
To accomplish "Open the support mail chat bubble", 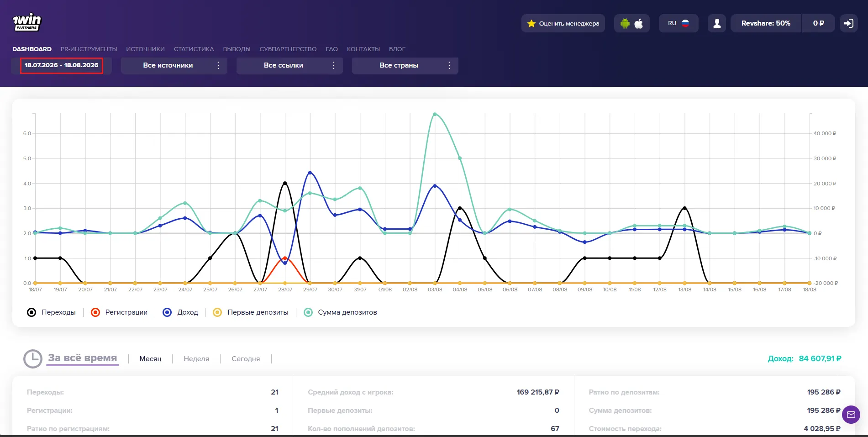I will click(x=851, y=415).
